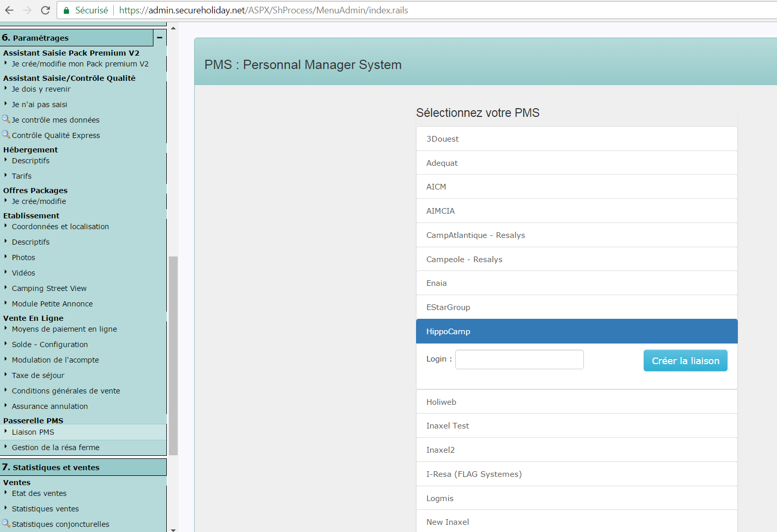Open 'Coordonnées et localisation'
This screenshot has width=777, height=532.
60,227
